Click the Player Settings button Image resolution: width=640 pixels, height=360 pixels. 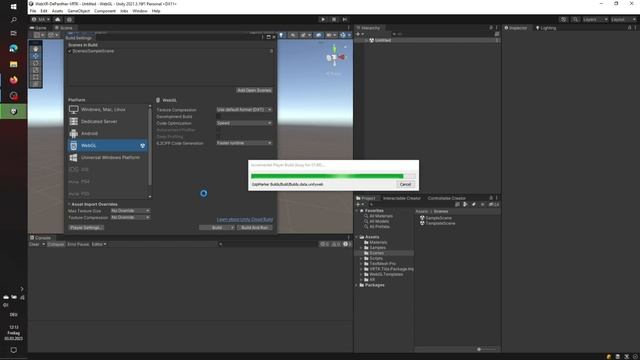click(x=86, y=227)
